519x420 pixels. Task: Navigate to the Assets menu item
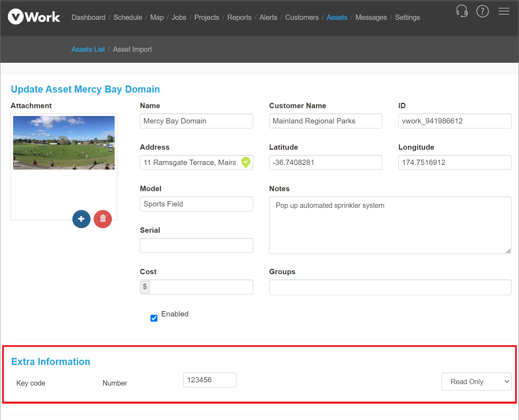click(337, 17)
